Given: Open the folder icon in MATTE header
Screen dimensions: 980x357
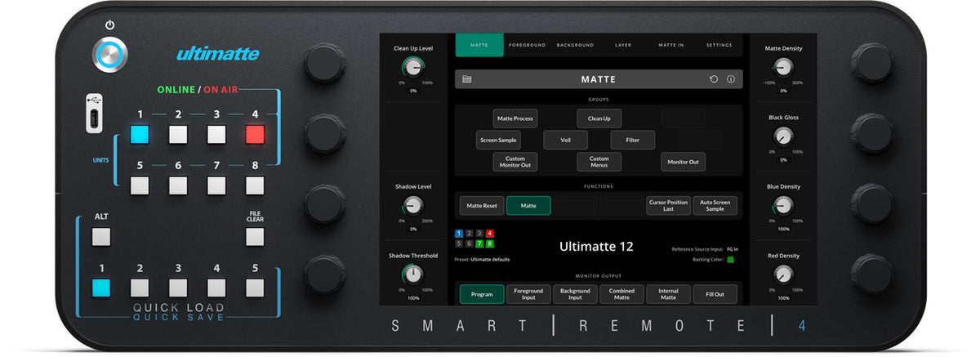Looking at the screenshot, I should pyautogui.click(x=467, y=79).
